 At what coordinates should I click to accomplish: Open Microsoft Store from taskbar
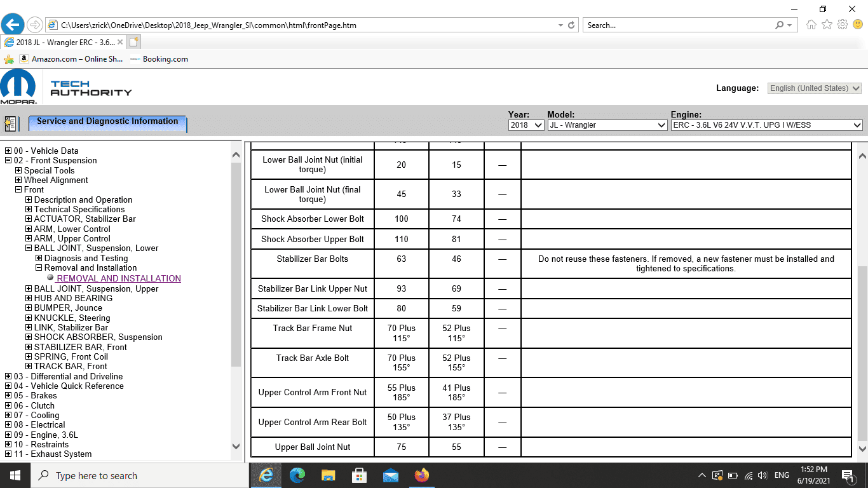pyautogui.click(x=359, y=475)
